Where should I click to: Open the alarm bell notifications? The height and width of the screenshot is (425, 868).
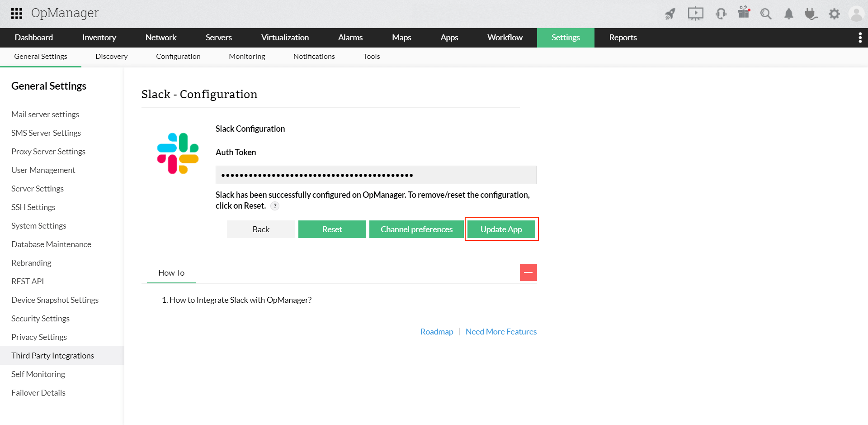point(789,14)
